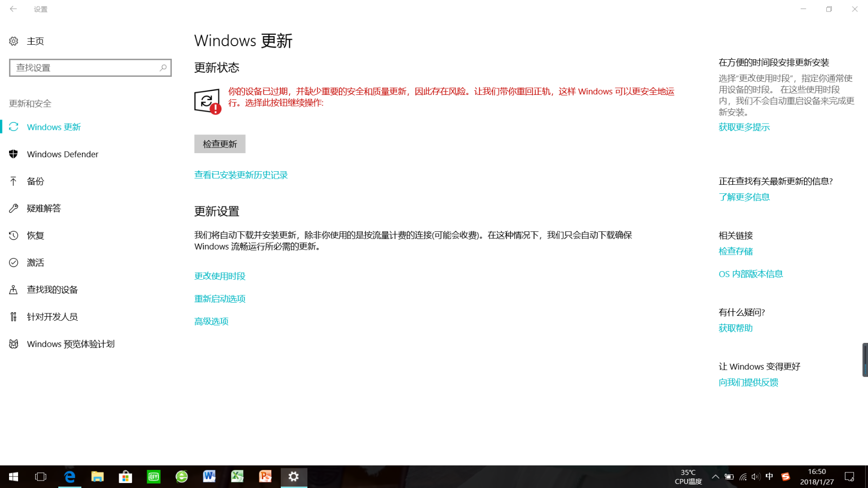The height and width of the screenshot is (488, 868).
Task: Open Task View on taskbar
Action: coord(41,476)
